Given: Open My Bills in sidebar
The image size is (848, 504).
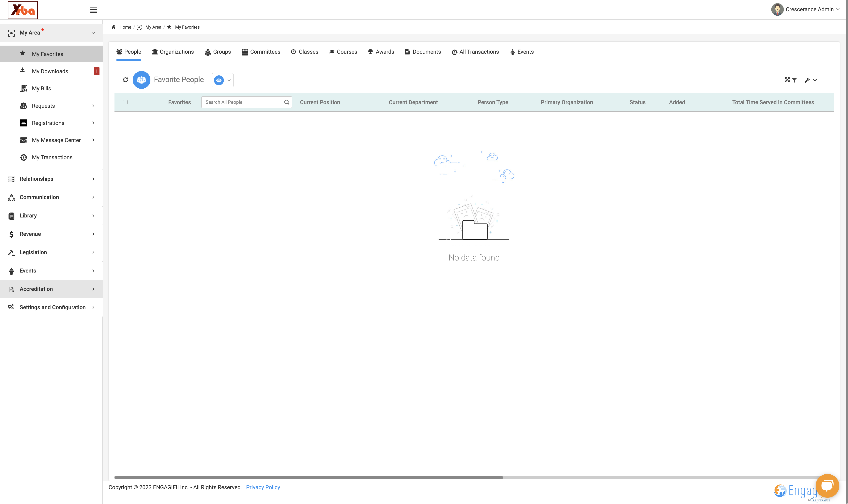Looking at the screenshot, I should 51,89.
